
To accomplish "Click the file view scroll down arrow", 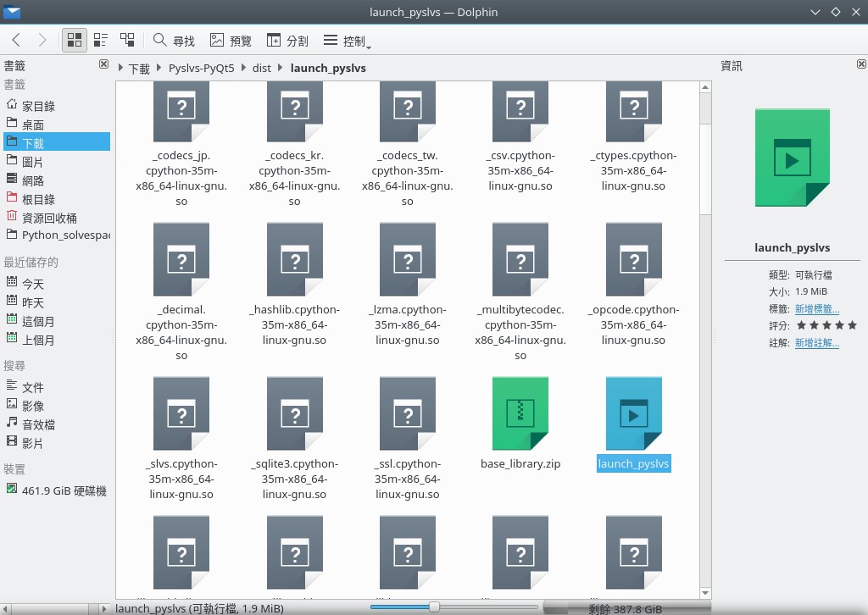I will 705,593.
